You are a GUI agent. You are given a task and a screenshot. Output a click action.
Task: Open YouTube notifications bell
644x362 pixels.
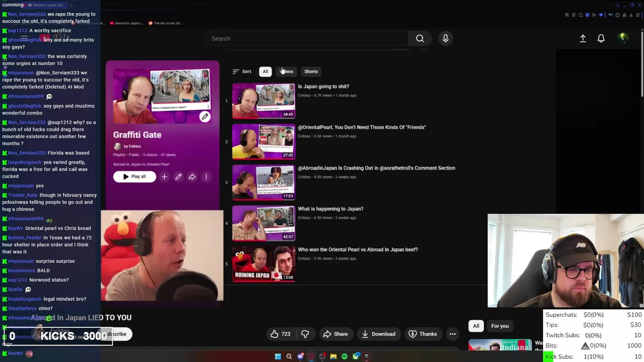pyautogui.click(x=601, y=38)
